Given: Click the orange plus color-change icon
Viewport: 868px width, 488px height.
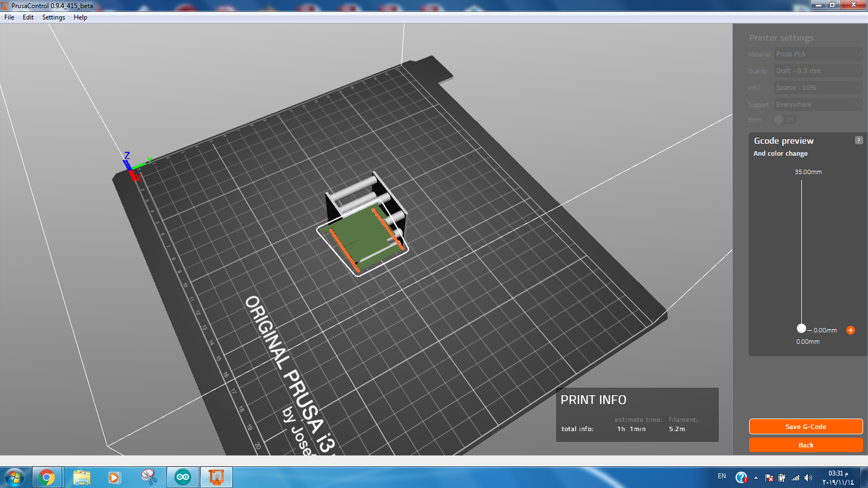Looking at the screenshot, I should click(850, 330).
